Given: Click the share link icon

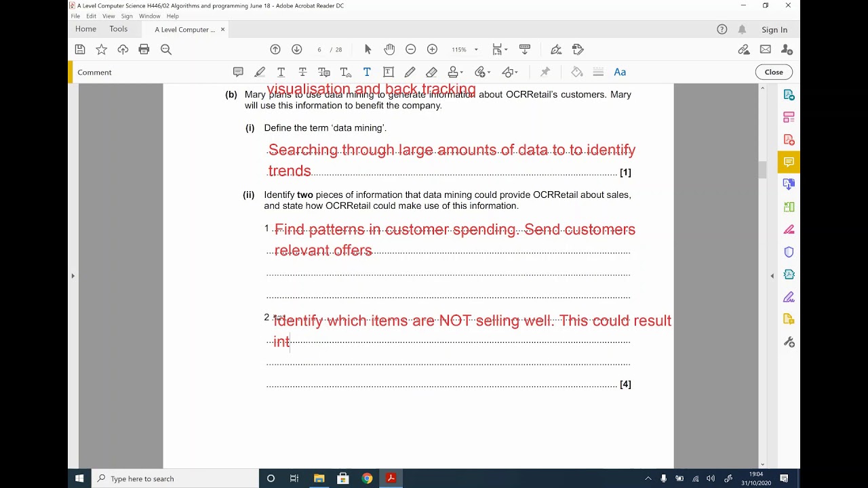Looking at the screenshot, I should click(x=744, y=49).
